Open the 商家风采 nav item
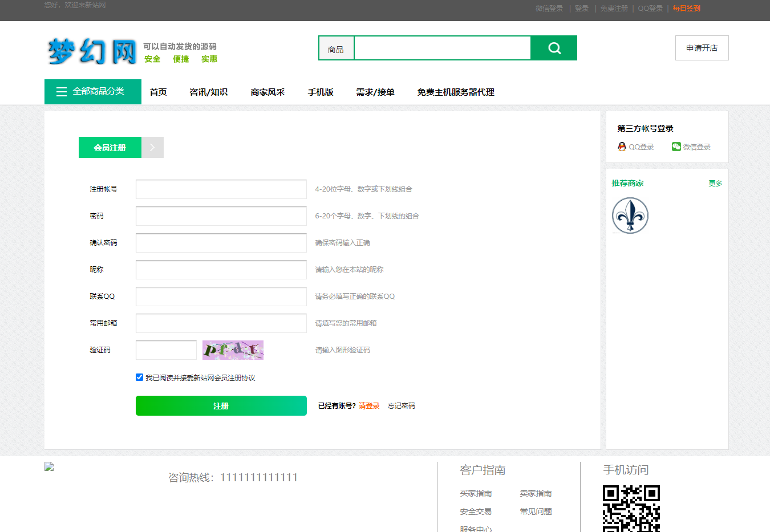This screenshot has width=770, height=532. click(x=268, y=92)
